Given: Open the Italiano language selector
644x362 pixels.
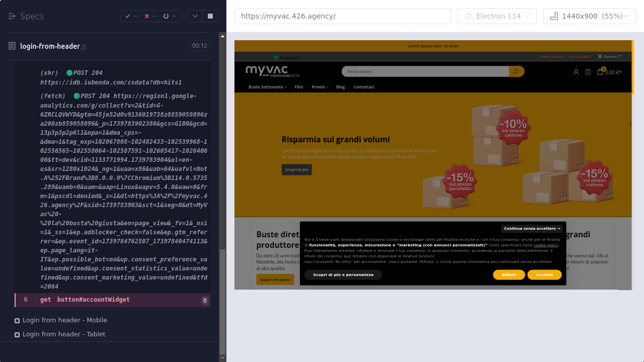Looking at the screenshot, I should [610, 56].
